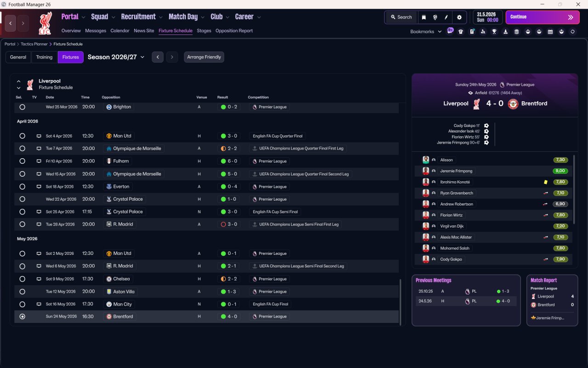Open the 9+ messages speech bubble shortcut

click(450, 31)
